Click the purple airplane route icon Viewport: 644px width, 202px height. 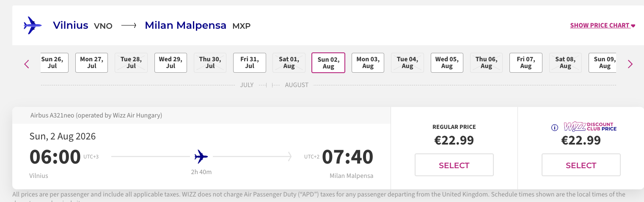(32, 25)
